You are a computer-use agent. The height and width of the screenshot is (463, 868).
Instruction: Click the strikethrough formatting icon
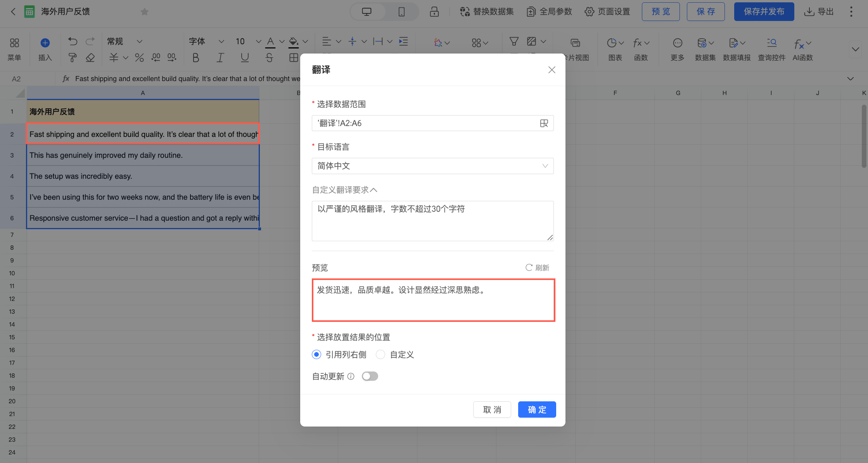point(269,58)
